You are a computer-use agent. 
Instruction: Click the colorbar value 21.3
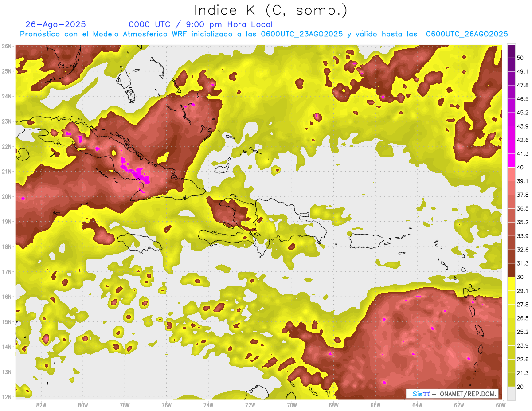(x=523, y=373)
